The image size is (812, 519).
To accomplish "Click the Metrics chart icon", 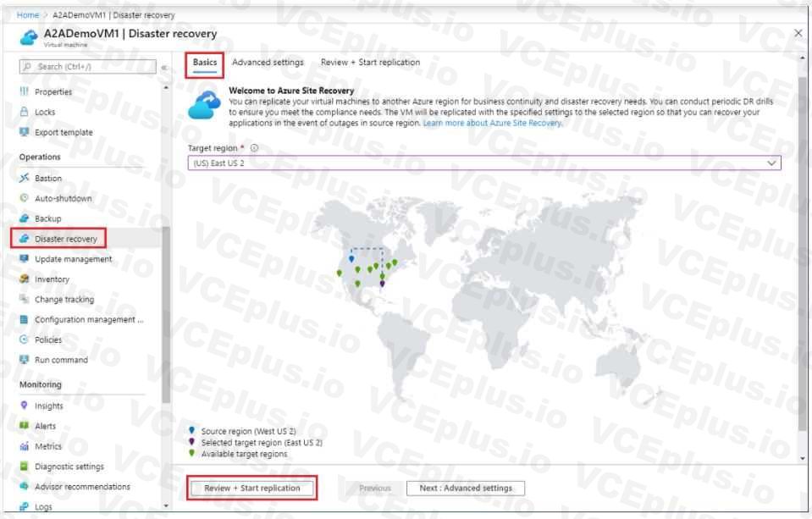I will [x=24, y=446].
